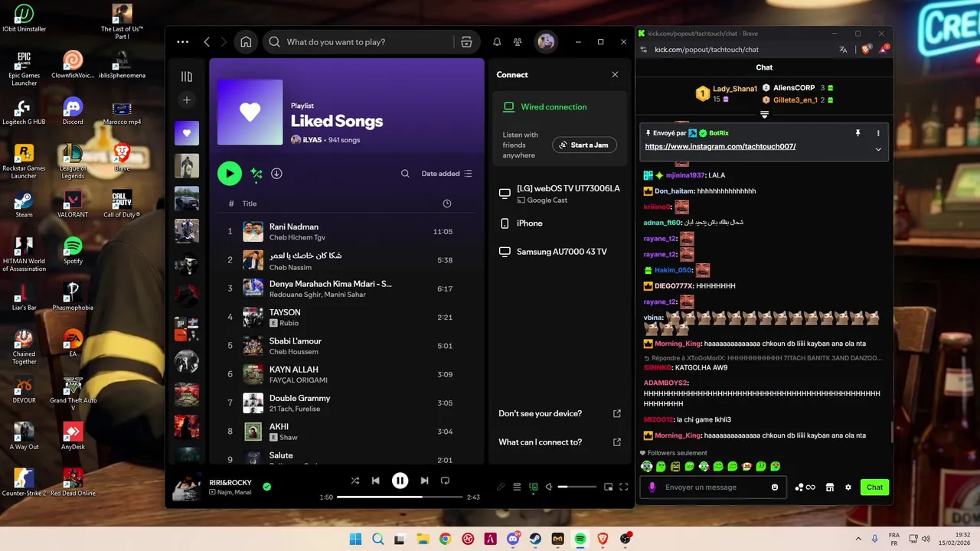Go back in Spotify history

click(207, 42)
